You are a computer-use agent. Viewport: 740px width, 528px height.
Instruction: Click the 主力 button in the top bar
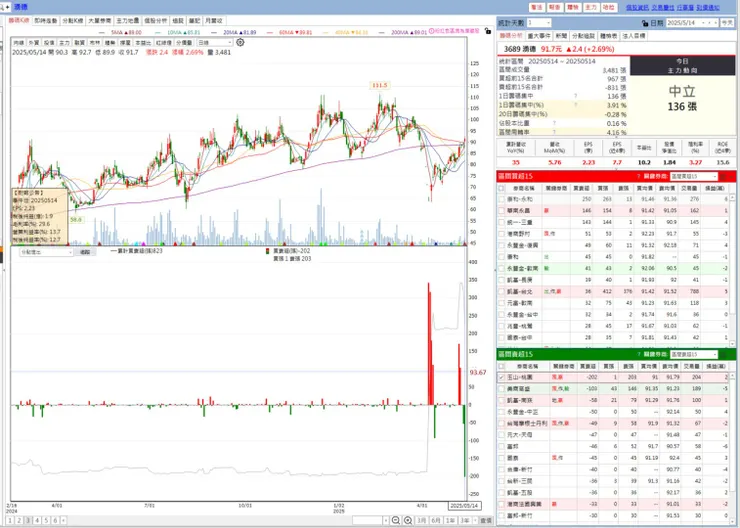[x=590, y=8]
